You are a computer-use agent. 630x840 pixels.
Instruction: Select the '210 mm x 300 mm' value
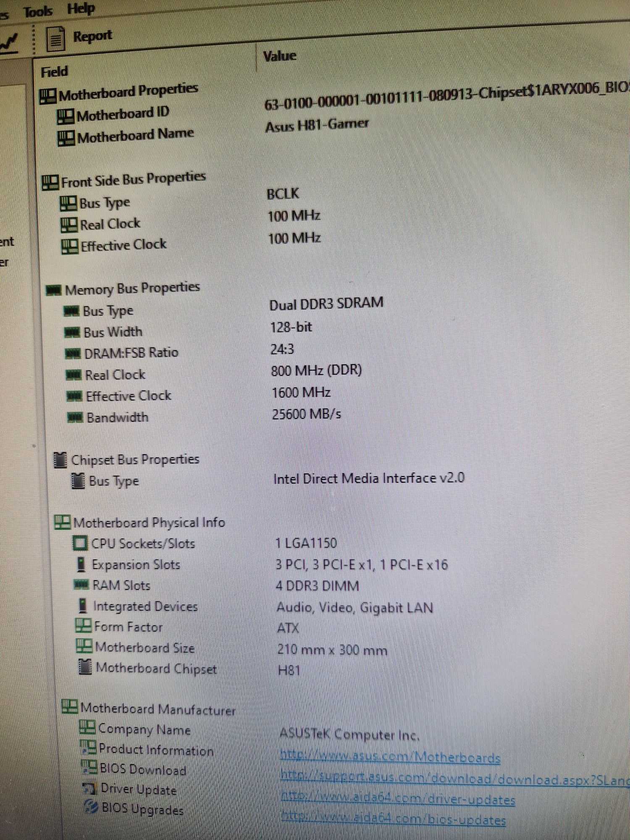[x=332, y=650]
